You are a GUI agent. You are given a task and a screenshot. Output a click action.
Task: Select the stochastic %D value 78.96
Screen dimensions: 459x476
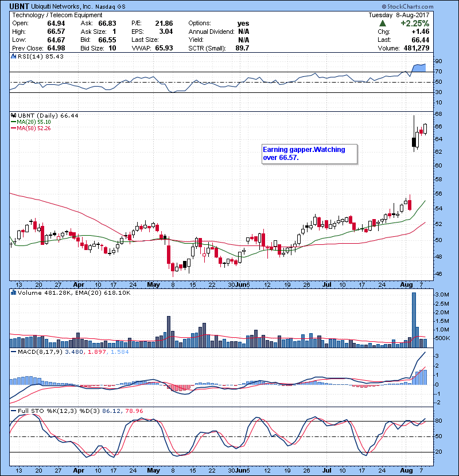pos(134,411)
